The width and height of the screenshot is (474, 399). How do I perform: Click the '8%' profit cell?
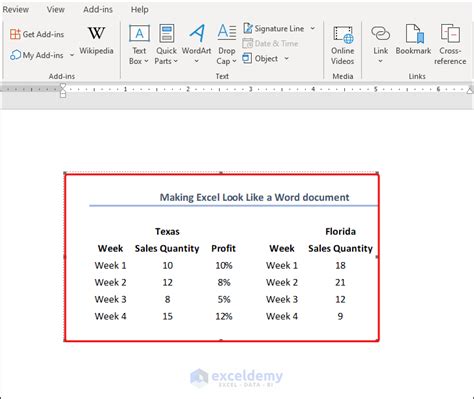point(224,282)
